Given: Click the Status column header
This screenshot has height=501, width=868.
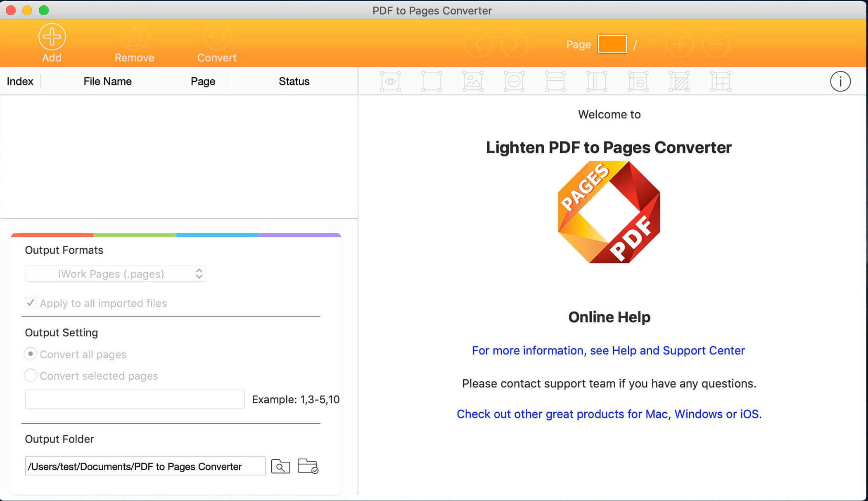Looking at the screenshot, I should [294, 81].
